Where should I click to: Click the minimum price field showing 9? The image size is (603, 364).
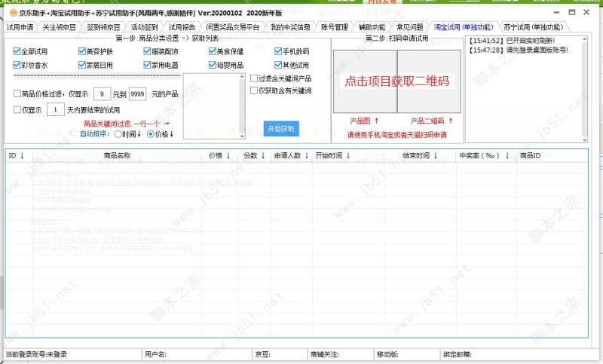point(102,93)
